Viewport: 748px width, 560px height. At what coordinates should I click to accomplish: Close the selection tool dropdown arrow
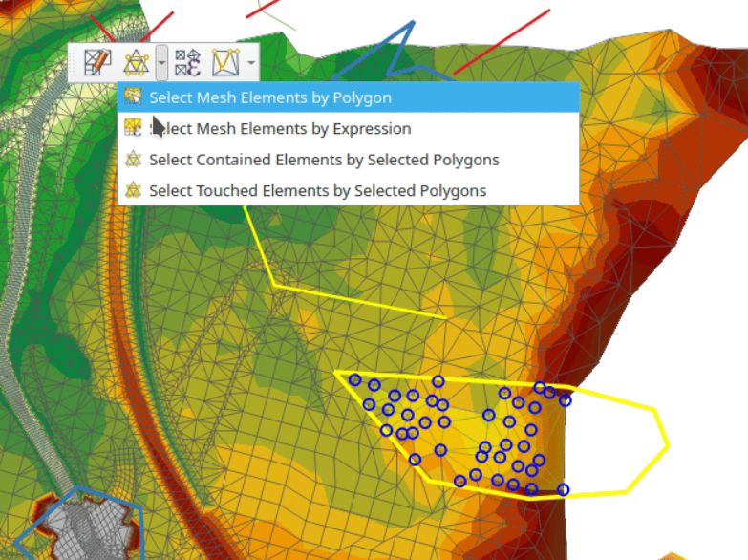click(x=161, y=62)
